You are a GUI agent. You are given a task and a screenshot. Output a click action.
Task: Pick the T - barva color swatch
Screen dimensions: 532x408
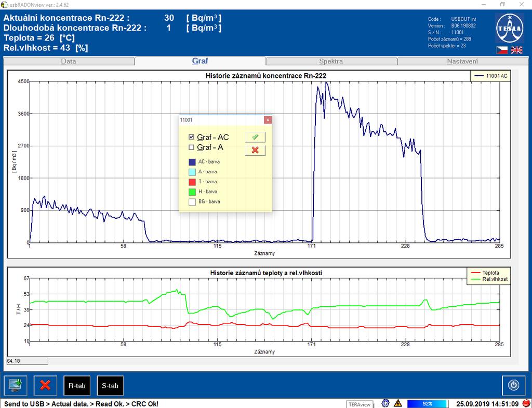[x=192, y=182]
